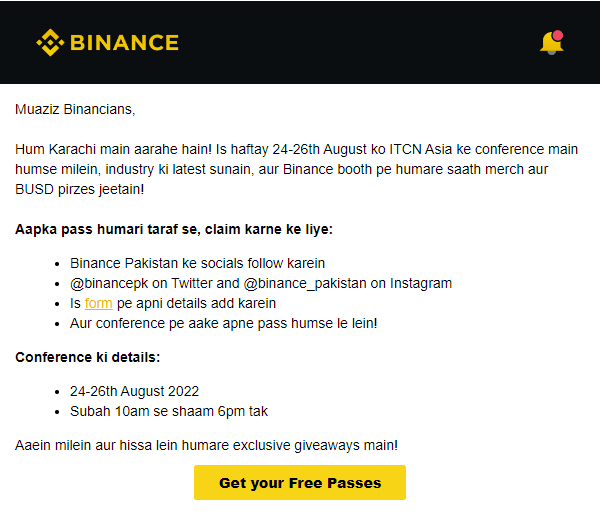Click the "Muaziz Binancians," greeting line

75,109
